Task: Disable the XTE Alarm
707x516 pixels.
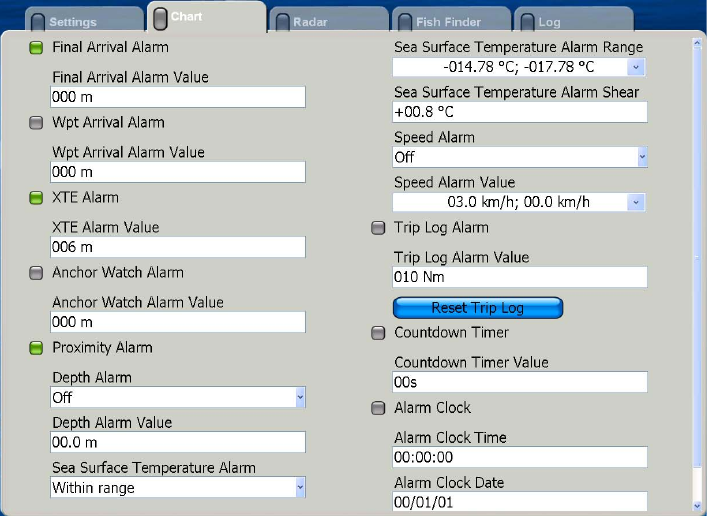Action: (x=37, y=198)
